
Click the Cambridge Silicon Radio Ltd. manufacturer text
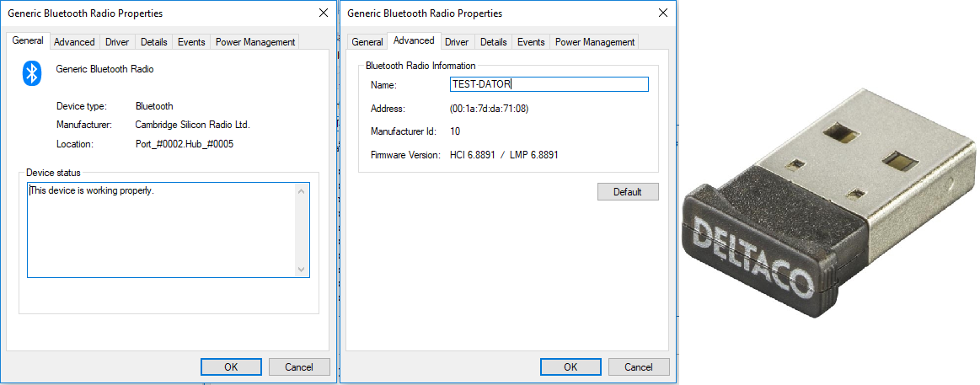192,125
